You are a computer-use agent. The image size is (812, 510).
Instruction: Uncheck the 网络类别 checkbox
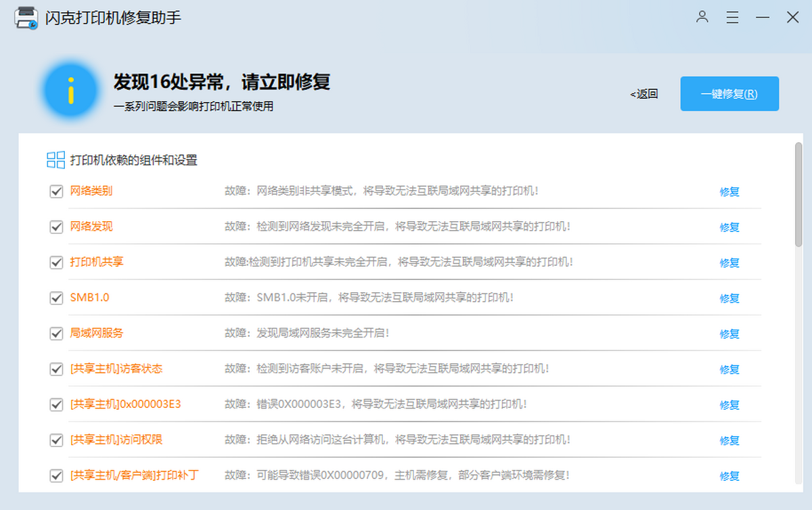coord(57,191)
